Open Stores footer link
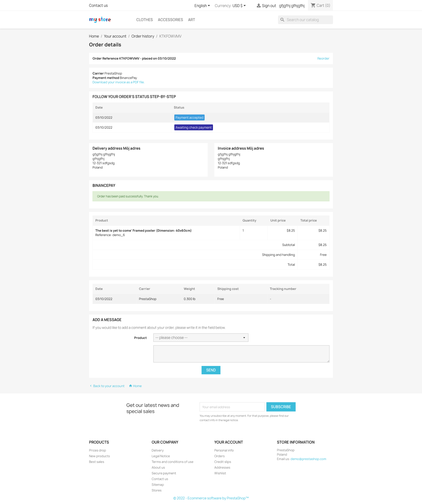 click(x=157, y=490)
